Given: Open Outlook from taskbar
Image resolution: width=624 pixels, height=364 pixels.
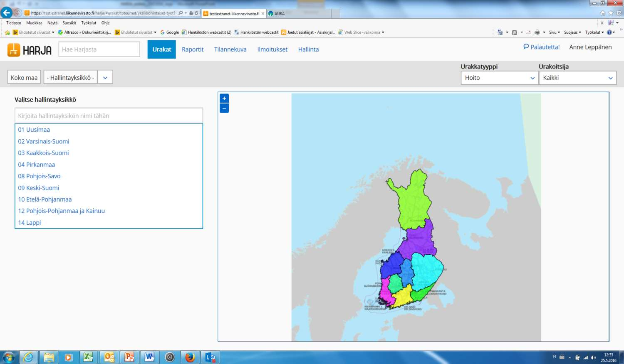Looking at the screenshot, I should [x=109, y=357].
